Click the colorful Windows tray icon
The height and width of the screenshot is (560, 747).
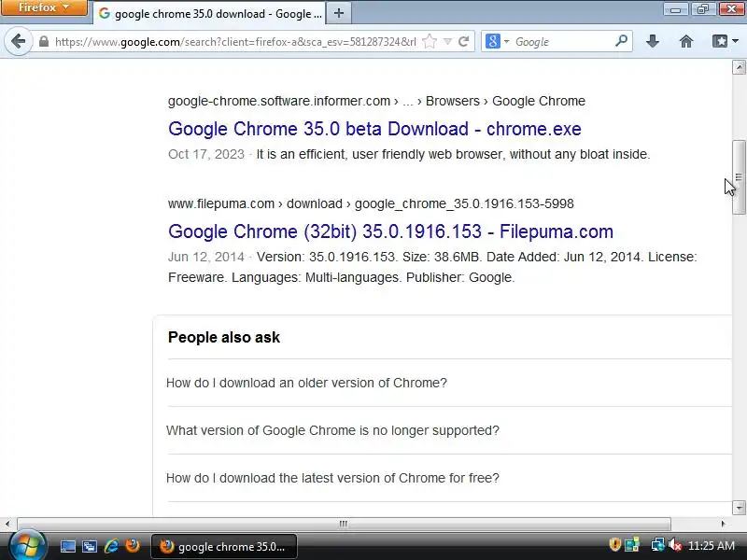(632, 544)
